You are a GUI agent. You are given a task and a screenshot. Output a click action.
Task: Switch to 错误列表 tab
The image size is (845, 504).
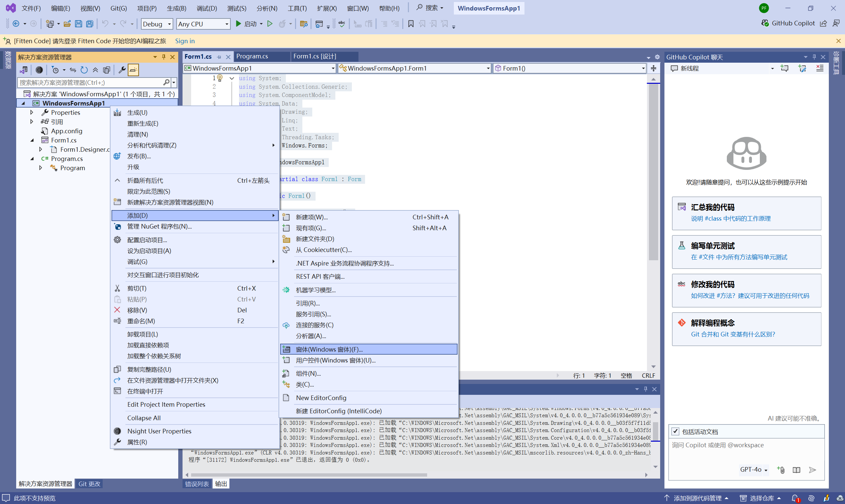click(x=197, y=484)
